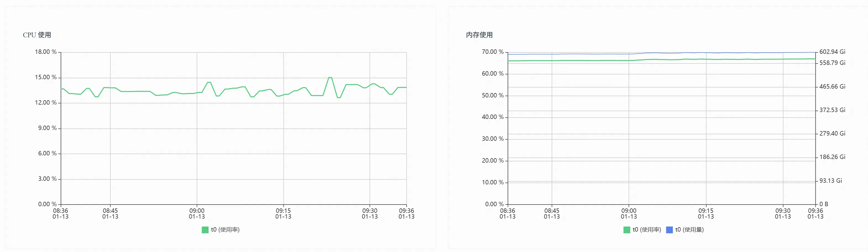Screen dimensions: 868x252
Task: Click the 09:15 time label on CPU chart
Action: (x=283, y=213)
